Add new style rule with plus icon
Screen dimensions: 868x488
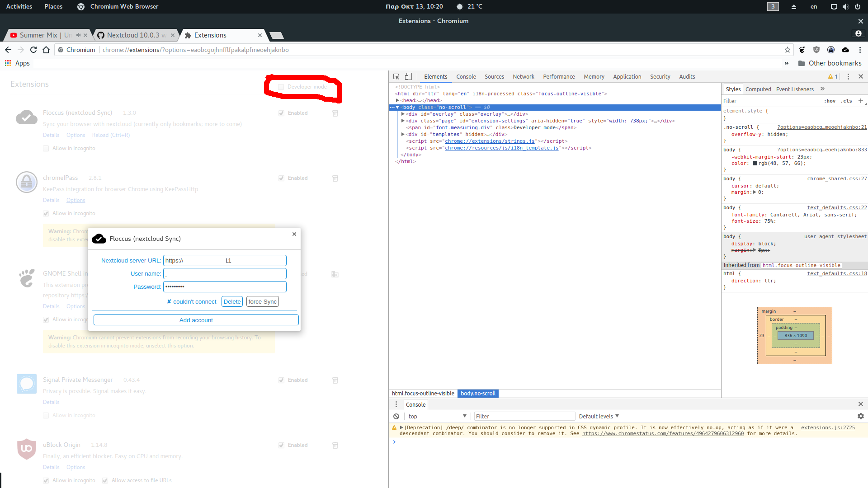pyautogui.click(x=860, y=101)
